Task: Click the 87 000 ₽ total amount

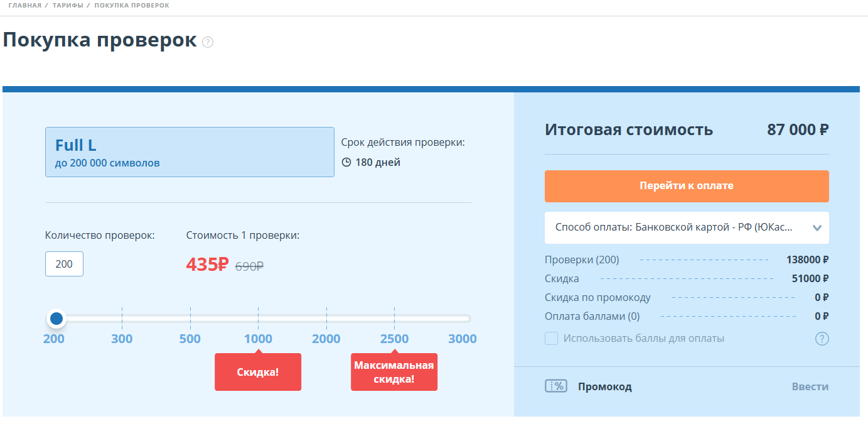Action: [798, 130]
